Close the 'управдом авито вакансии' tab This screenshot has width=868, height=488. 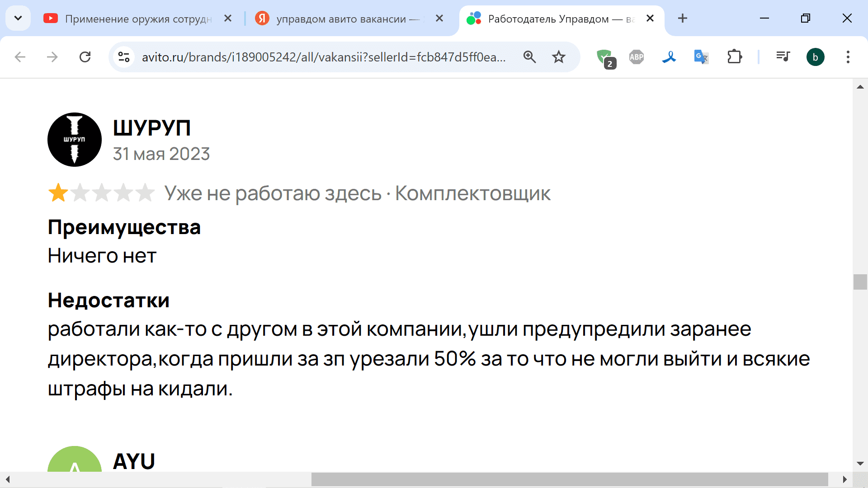point(439,19)
